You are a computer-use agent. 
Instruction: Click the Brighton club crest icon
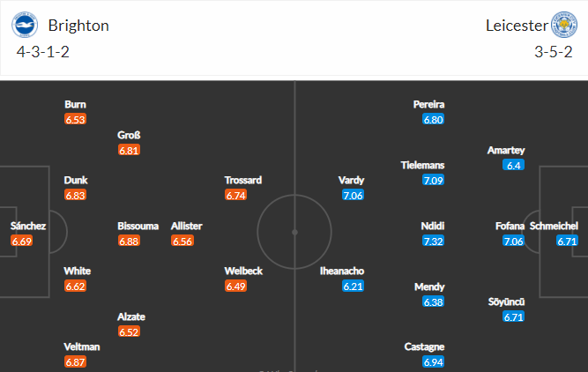25,25
